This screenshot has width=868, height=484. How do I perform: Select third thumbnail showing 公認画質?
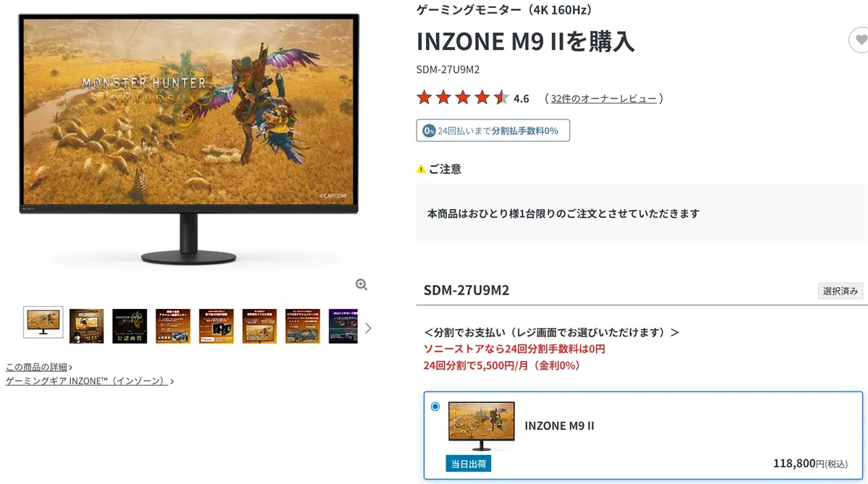(x=129, y=326)
